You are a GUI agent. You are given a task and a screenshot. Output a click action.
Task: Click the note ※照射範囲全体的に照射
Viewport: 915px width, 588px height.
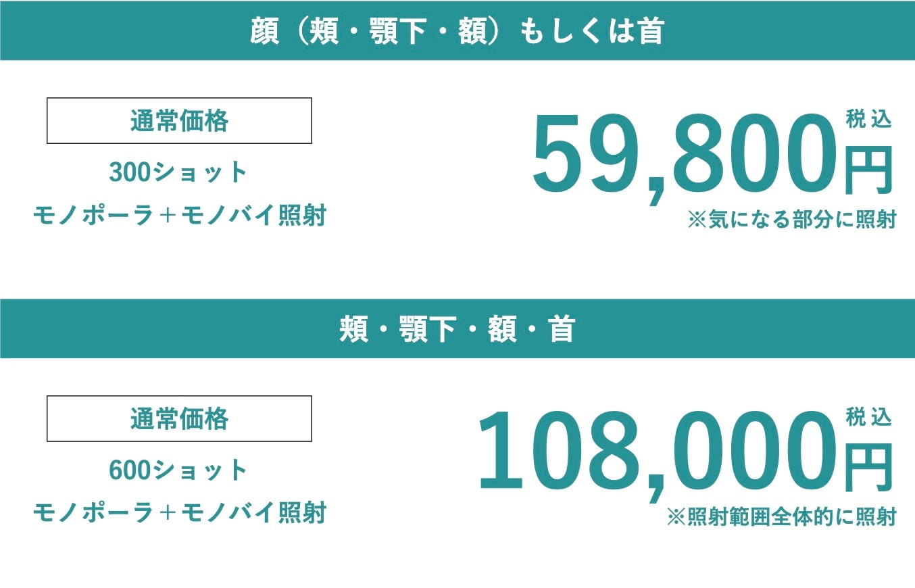[781, 517]
